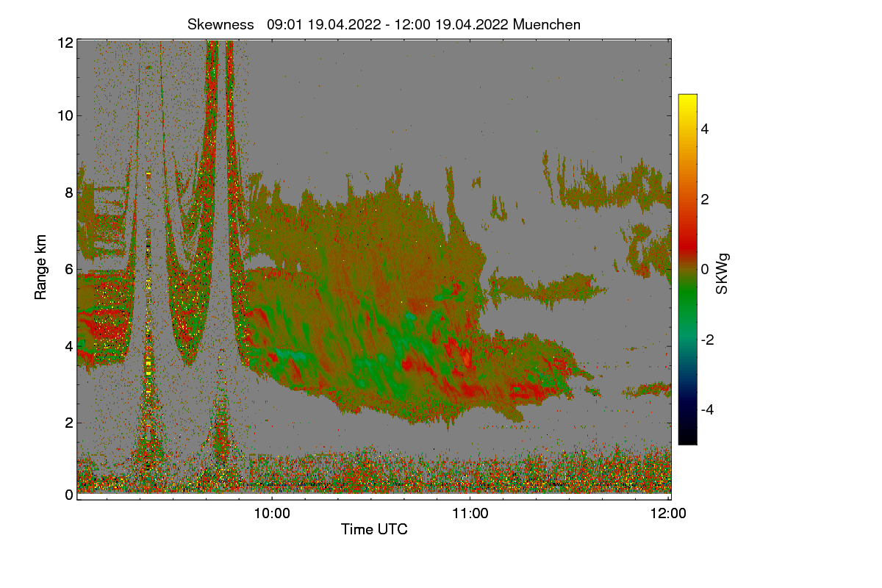Screen dimensions: 882x588
Task: Click the range axis '0' tick label
Action: 68,495
